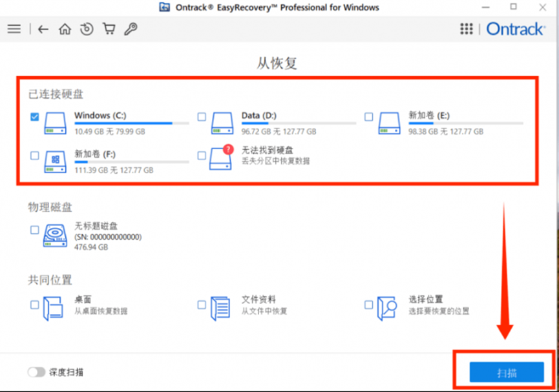The width and height of the screenshot is (559, 392).
Task: Click the 新加卷 (F:) label
Action: pyautogui.click(x=95, y=154)
